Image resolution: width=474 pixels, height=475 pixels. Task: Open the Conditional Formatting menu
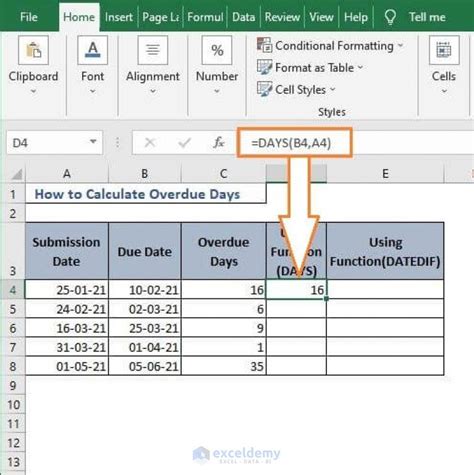pos(330,46)
